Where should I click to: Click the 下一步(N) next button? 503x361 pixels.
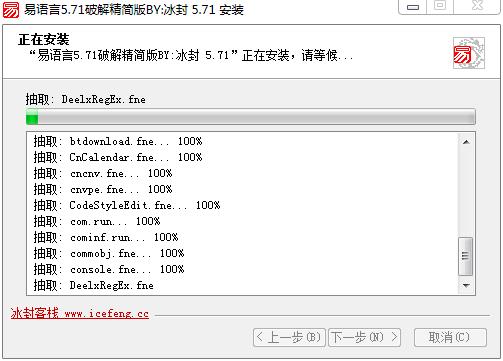[364, 337]
